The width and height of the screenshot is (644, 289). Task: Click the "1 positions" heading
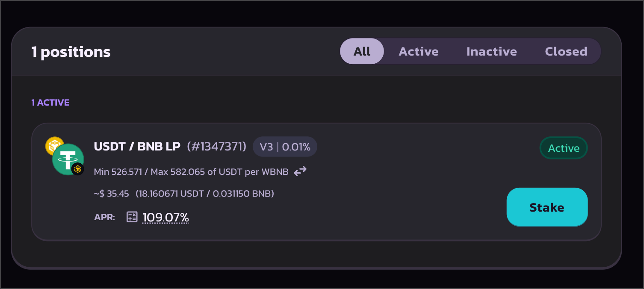(x=71, y=52)
